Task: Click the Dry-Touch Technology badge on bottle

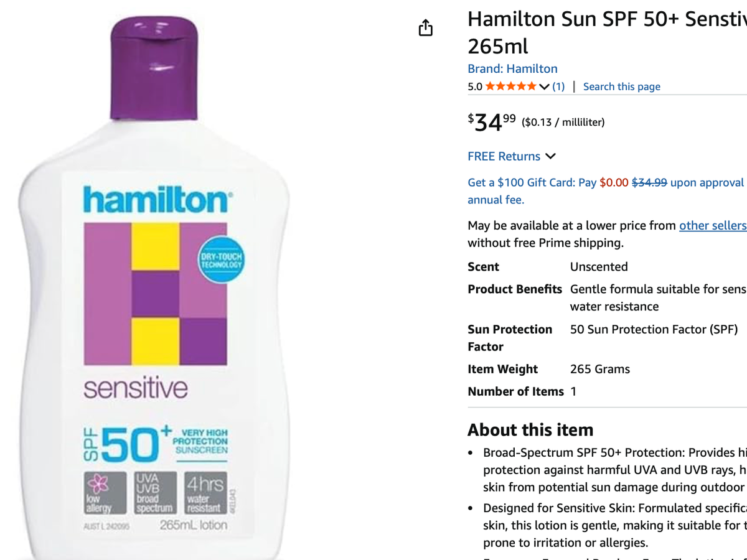Action: click(x=221, y=260)
